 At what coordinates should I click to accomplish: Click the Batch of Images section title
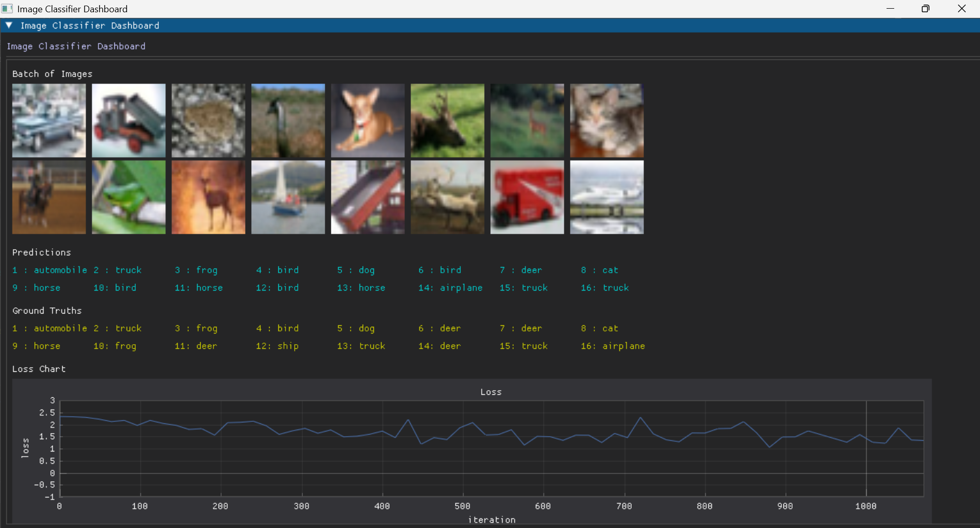click(52, 74)
